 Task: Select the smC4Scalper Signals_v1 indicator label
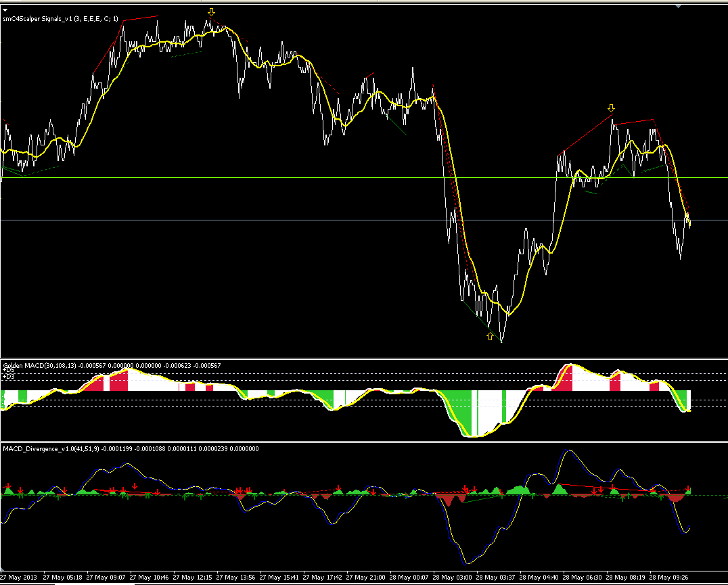click(60, 19)
